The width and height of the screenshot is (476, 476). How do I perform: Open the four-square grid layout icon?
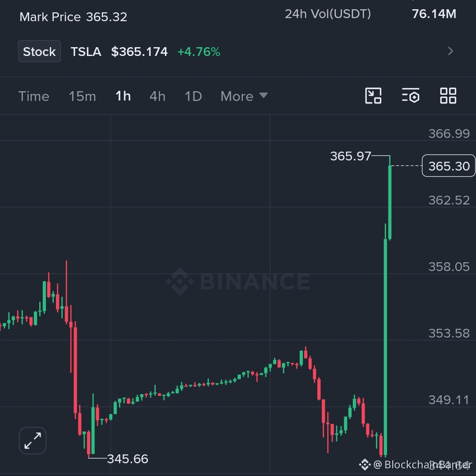[448, 96]
